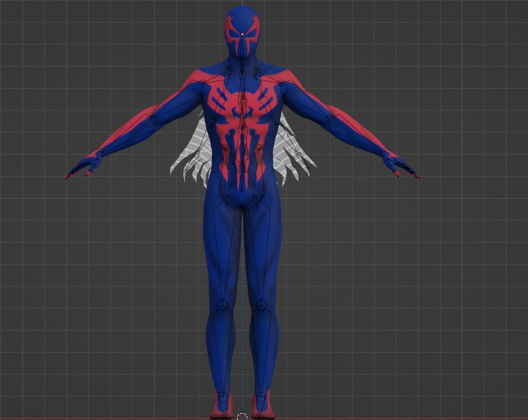Select the shoulder bone joint on screen-left side

pos(202,83)
